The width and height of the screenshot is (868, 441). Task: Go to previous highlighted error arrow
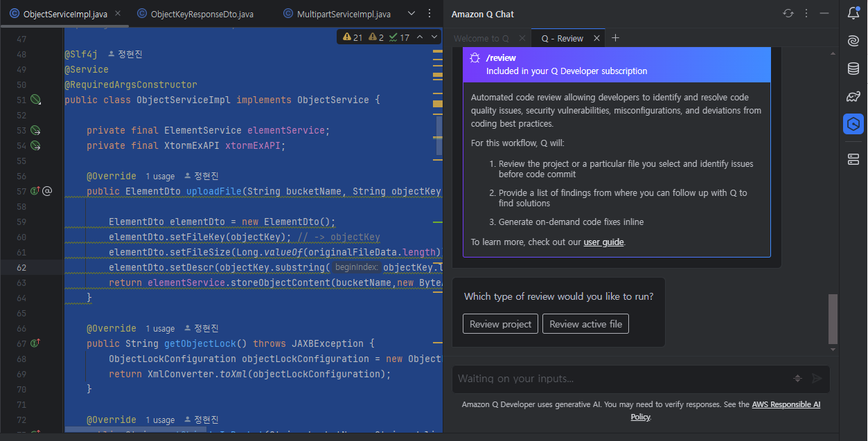click(420, 37)
